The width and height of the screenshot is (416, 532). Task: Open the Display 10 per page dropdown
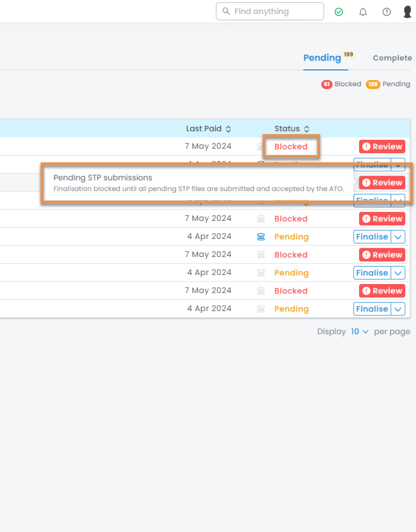pyautogui.click(x=359, y=332)
